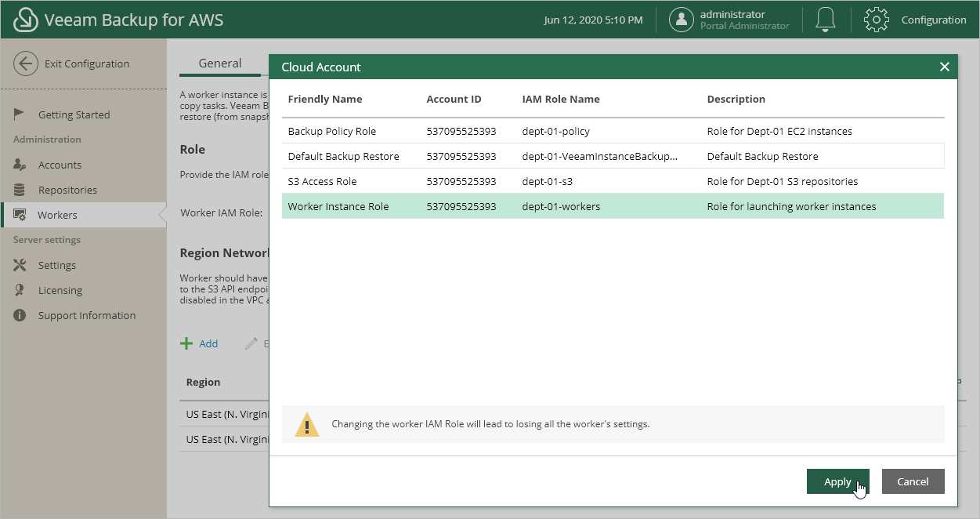
Task: Click the Support Information info icon
Action: point(20,315)
